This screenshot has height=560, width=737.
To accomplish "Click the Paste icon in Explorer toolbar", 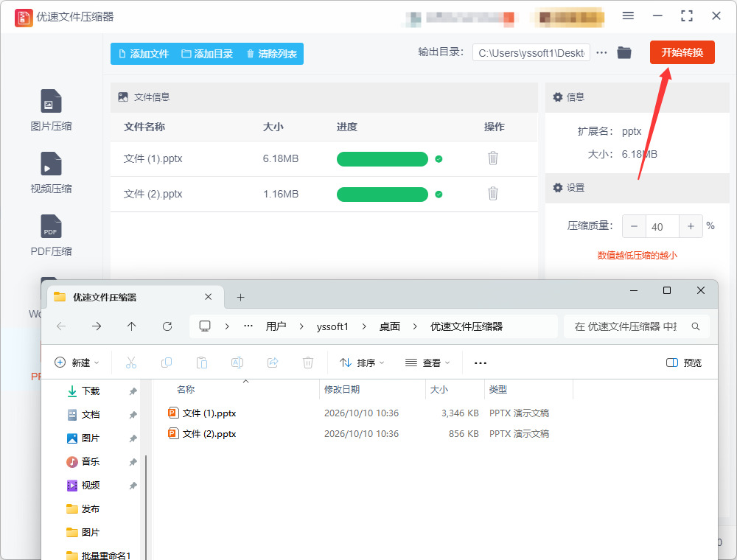I will coord(202,363).
